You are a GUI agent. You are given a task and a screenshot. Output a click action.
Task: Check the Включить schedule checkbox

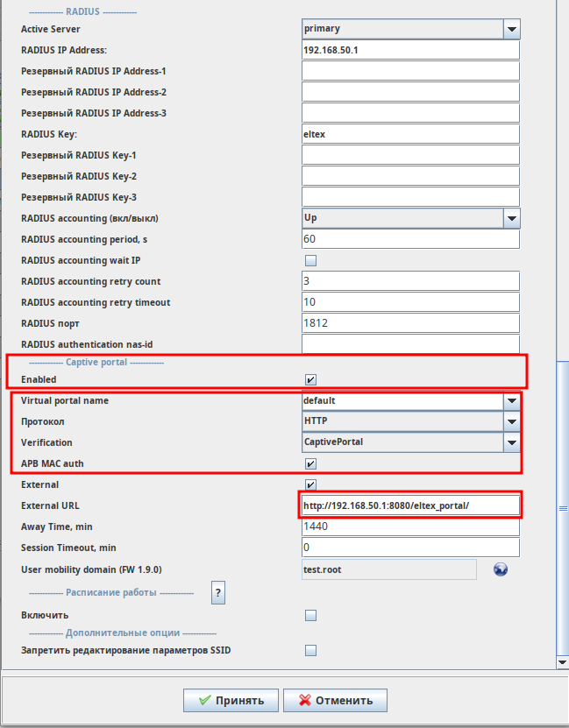coord(310,616)
